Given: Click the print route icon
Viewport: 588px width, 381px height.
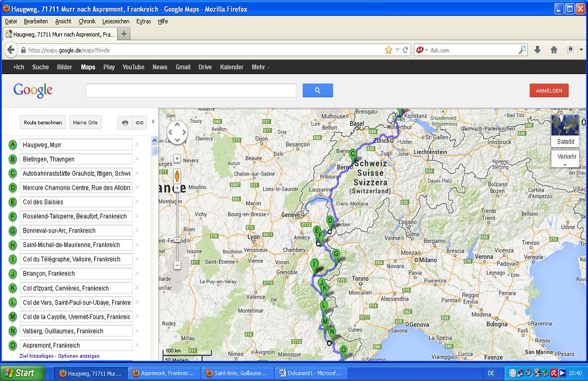Looking at the screenshot, I should (125, 123).
